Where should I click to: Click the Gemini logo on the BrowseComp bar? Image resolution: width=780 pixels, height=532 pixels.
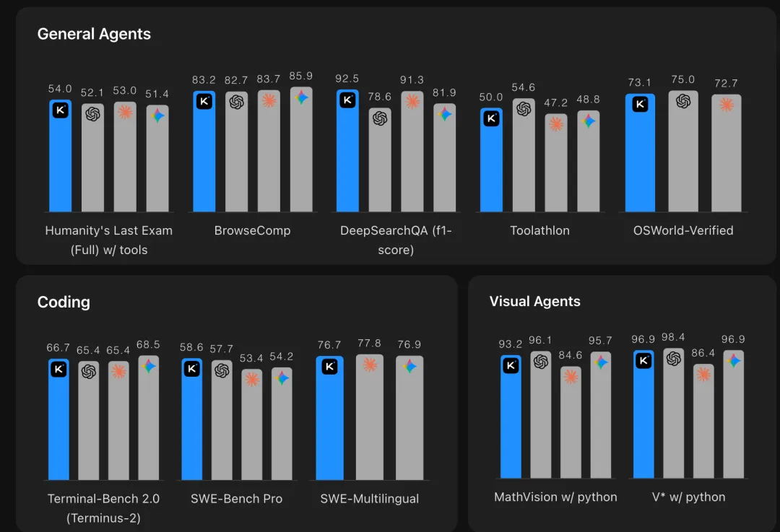302,97
